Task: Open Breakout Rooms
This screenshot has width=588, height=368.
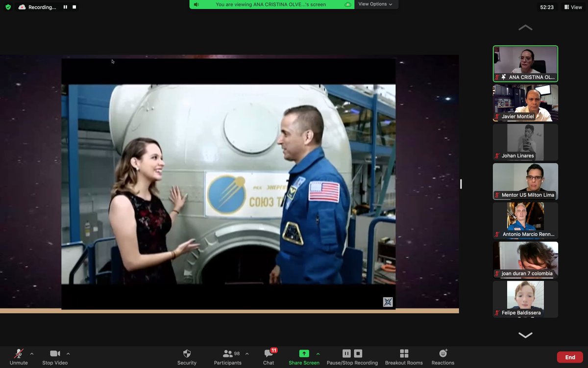Action: point(404,357)
